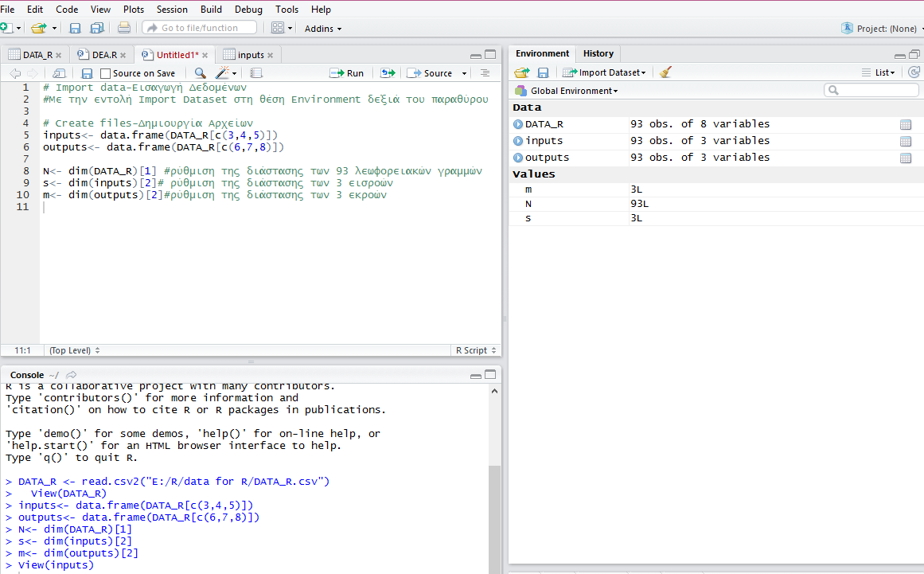924x574 pixels.
Task: Save the workspace from the Environment toolbar
Action: [543, 72]
